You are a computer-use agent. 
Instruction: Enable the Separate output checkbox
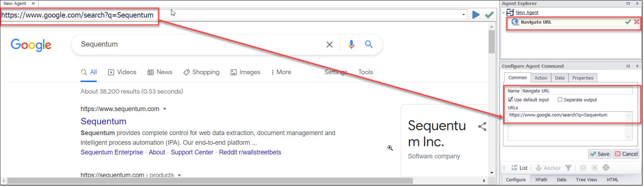560,100
